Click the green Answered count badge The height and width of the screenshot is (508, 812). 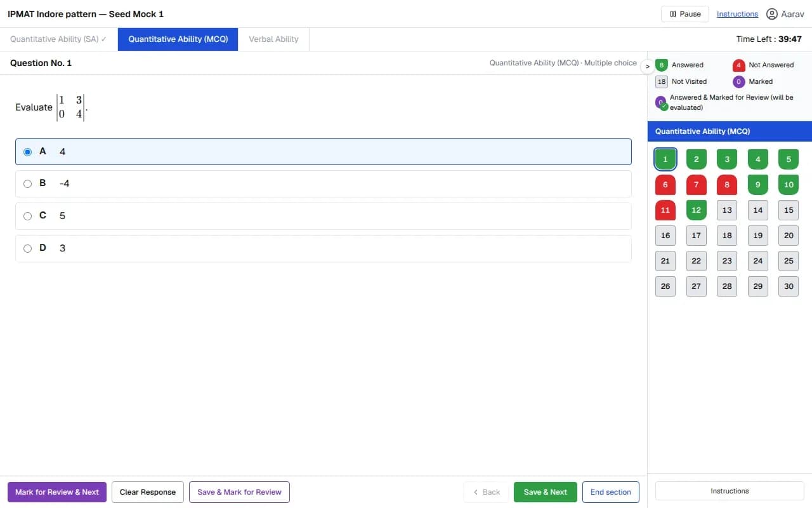pos(662,65)
